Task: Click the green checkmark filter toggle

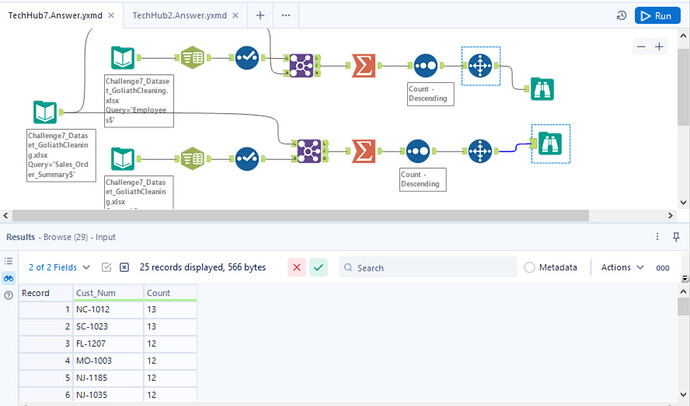Action: (318, 268)
